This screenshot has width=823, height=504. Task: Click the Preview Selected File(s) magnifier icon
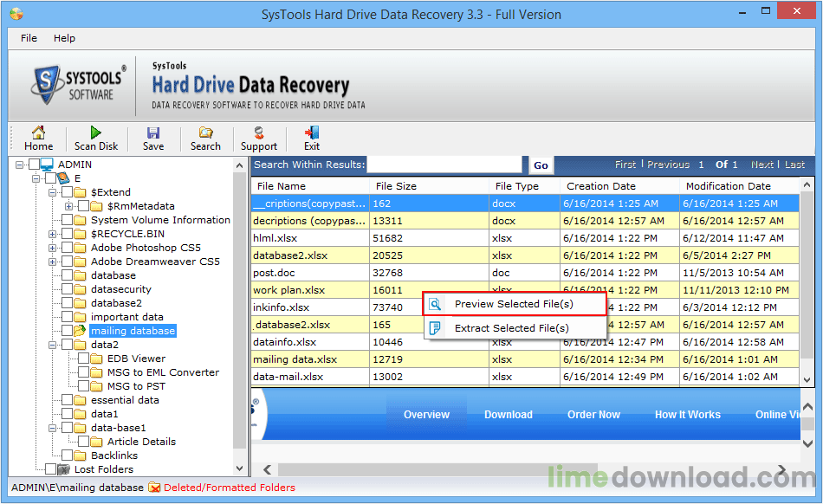pyautogui.click(x=436, y=304)
